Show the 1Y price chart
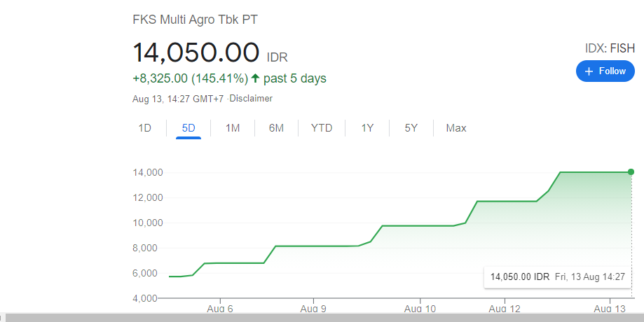 (367, 128)
